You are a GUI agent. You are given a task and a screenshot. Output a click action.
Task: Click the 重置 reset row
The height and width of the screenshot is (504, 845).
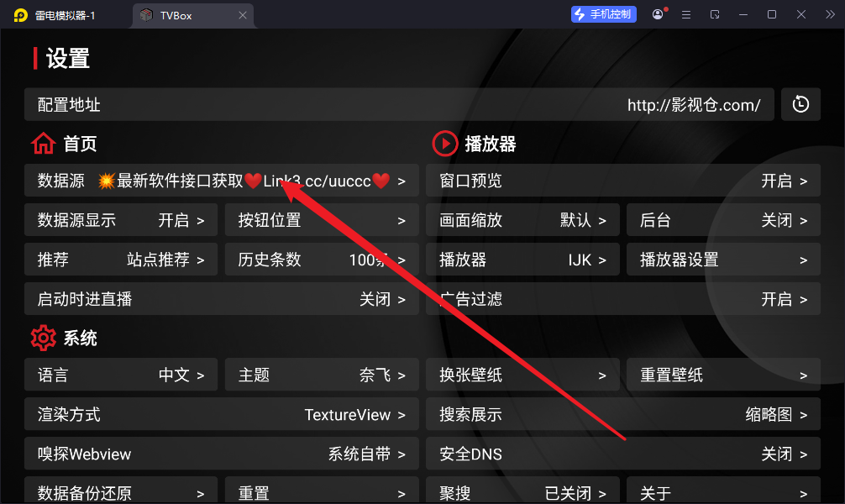point(322,490)
